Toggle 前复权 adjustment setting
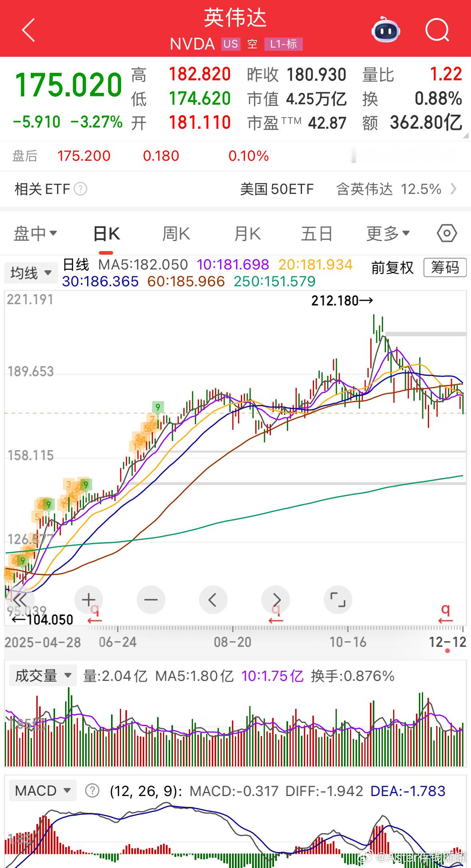471x868 pixels. click(392, 267)
